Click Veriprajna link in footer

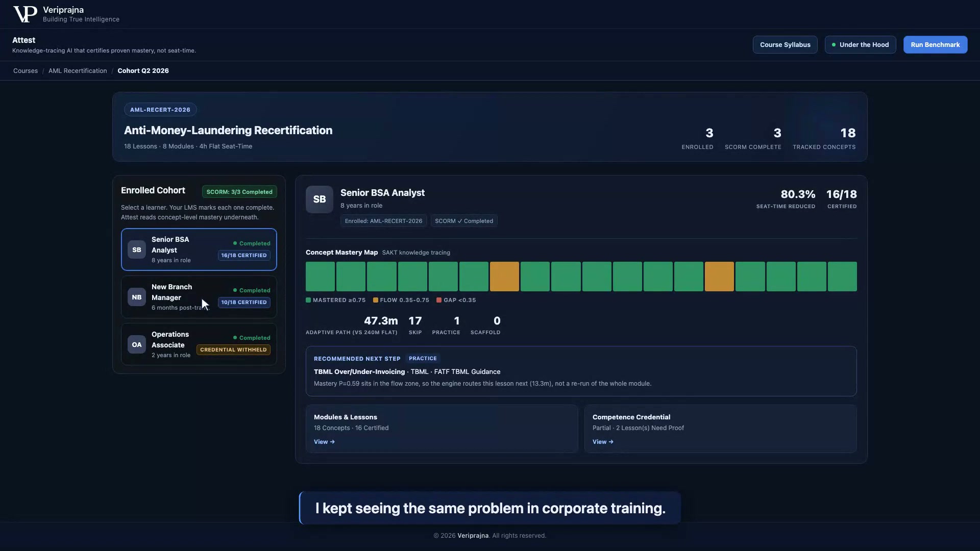pos(473,536)
